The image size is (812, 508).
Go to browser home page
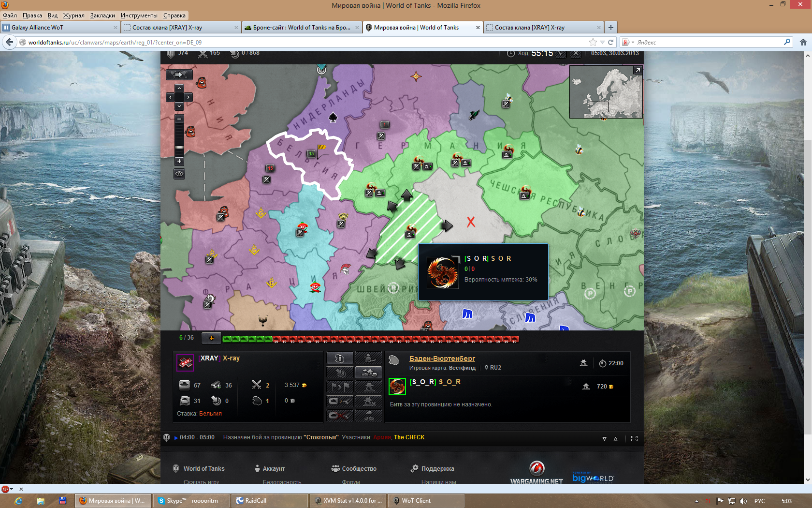pos(803,43)
